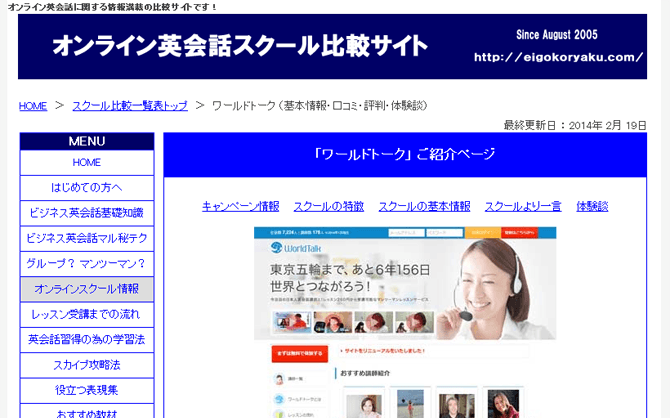Jump to キャンペーン情報 section link
This screenshot has height=418, width=670.
(x=241, y=206)
